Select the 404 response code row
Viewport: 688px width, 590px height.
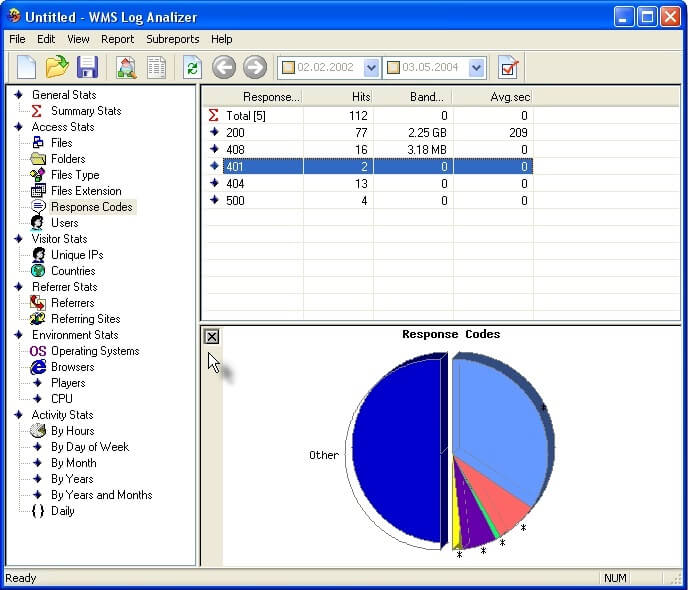click(x=369, y=183)
